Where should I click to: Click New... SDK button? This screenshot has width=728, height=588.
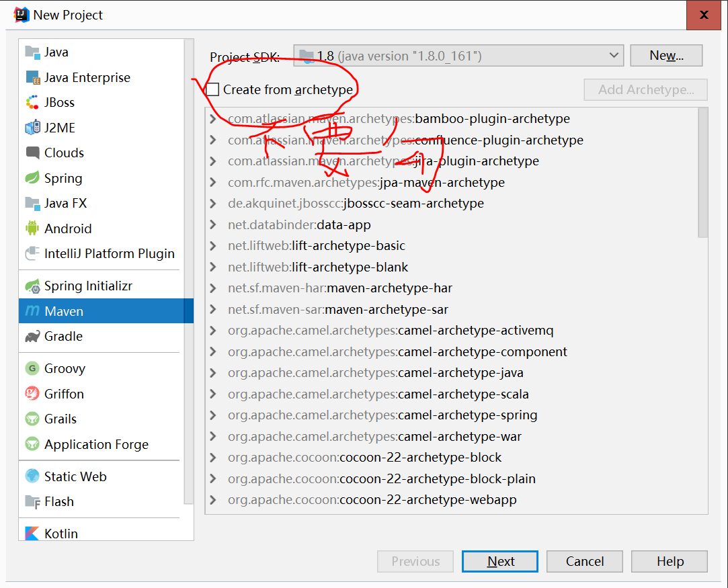click(x=666, y=56)
